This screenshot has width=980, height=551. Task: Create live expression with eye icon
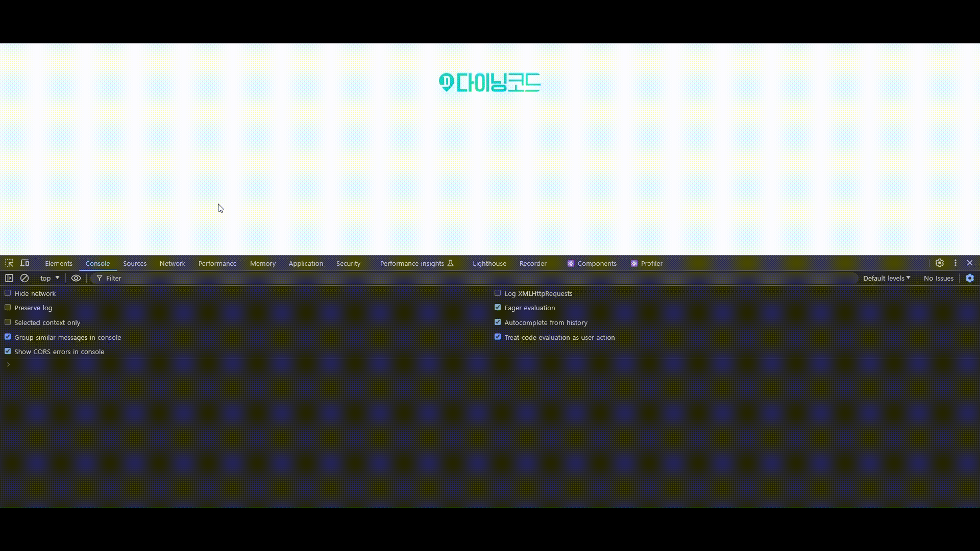point(76,278)
